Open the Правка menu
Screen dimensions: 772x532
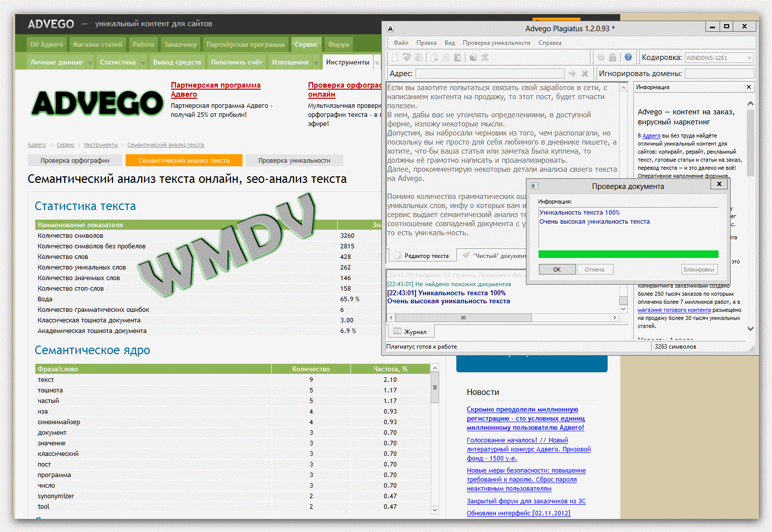[x=427, y=43]
